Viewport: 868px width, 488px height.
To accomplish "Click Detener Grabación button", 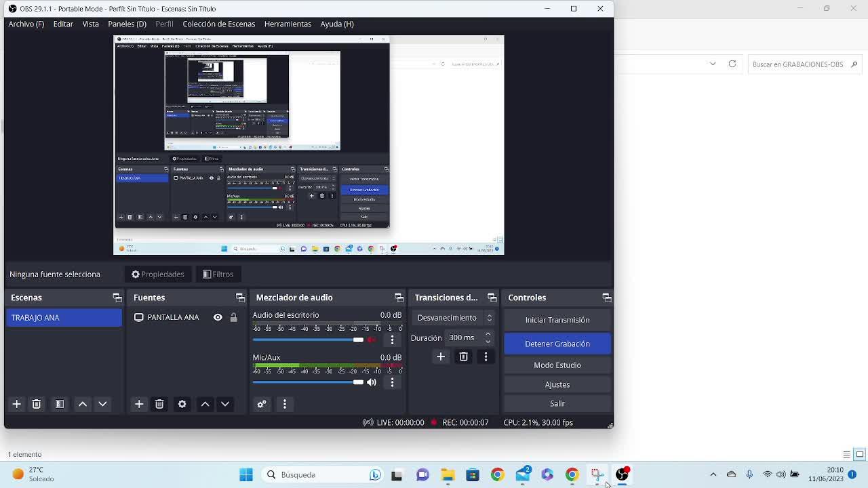I will pos(557,344).
